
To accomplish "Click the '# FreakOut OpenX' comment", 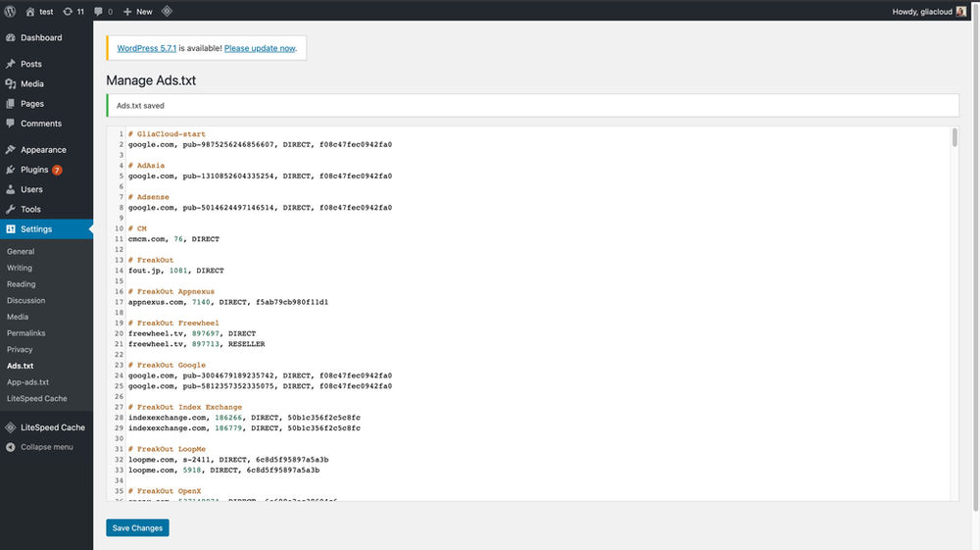I will (x=165, y=491).
